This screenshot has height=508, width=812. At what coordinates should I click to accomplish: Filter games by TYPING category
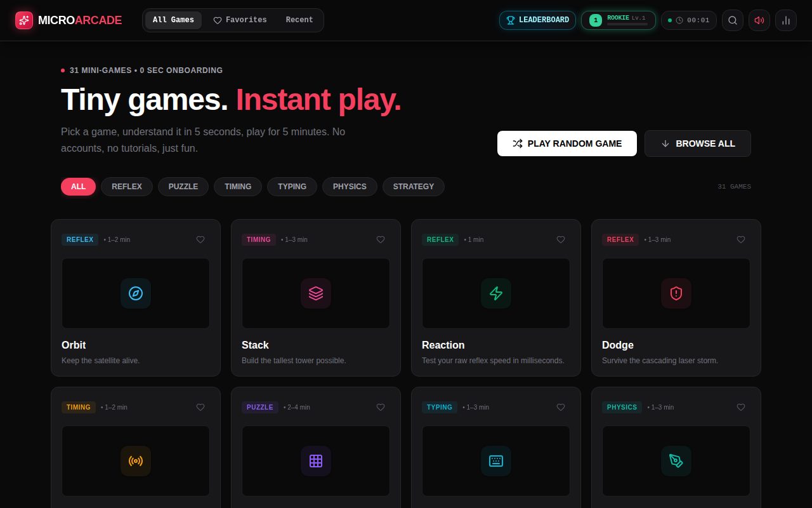point(292,187)
